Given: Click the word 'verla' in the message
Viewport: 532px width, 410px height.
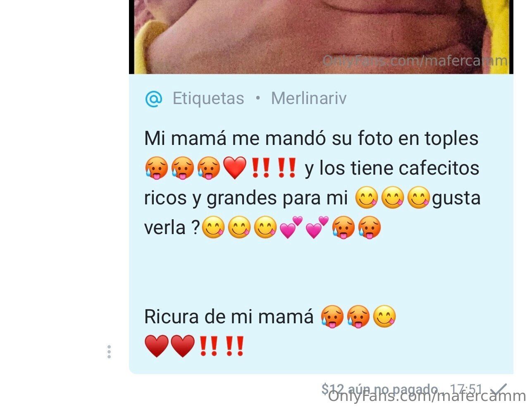Looking at the screenshot, I should [165, 228].
